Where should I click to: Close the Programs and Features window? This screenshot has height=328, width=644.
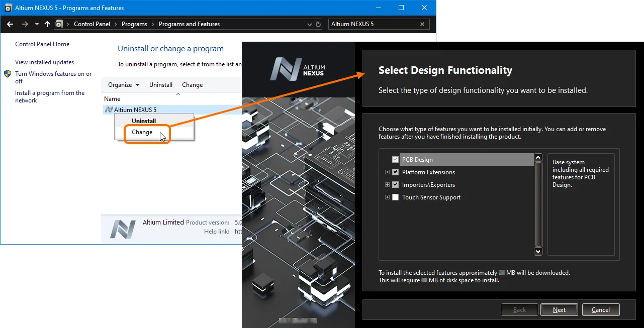coord(424,8)
